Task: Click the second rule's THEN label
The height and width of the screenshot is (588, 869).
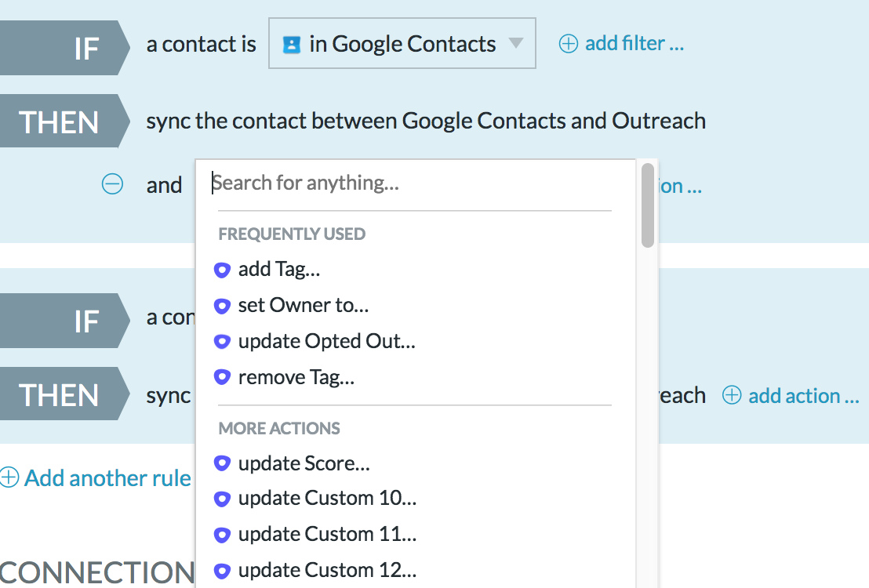Action: click(x=64, y=394)
